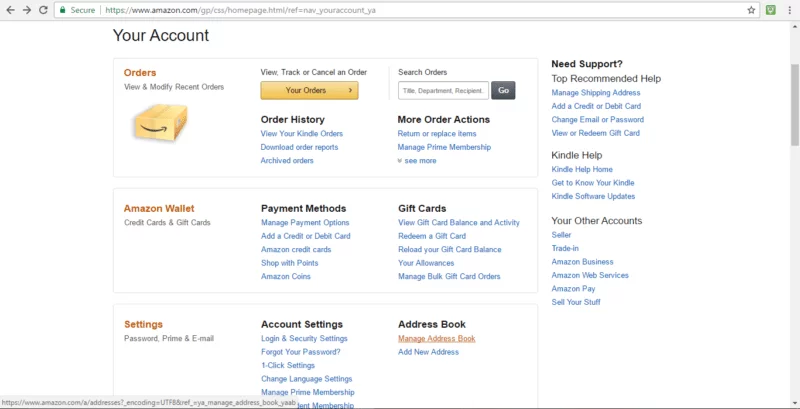Open the Settings section heading

tap(143, 324)
